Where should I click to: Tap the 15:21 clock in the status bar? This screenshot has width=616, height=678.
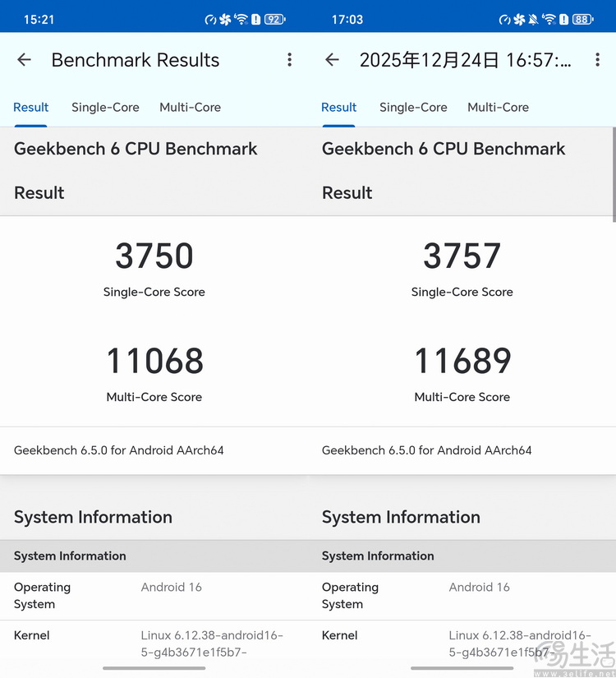coord(39,19)
